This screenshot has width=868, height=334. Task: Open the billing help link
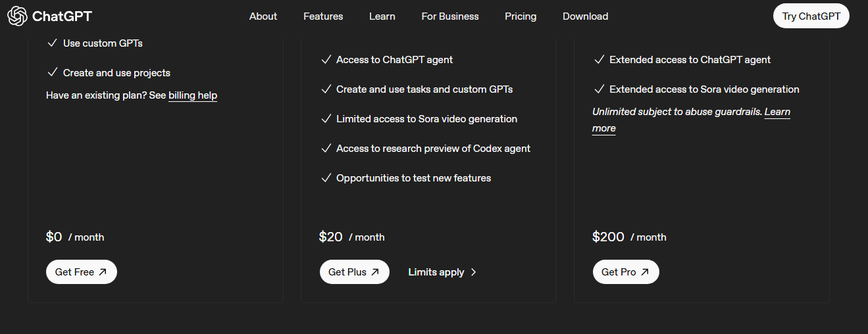point(193,96)
